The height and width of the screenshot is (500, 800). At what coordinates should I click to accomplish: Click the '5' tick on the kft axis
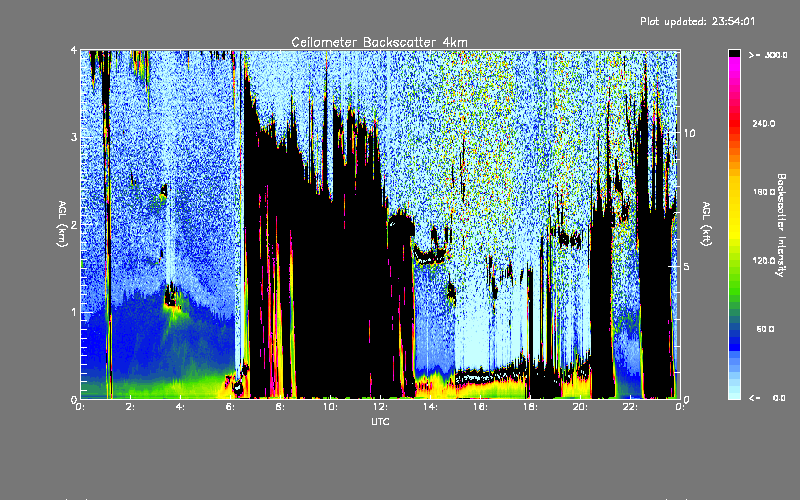[x=686, y=267]
